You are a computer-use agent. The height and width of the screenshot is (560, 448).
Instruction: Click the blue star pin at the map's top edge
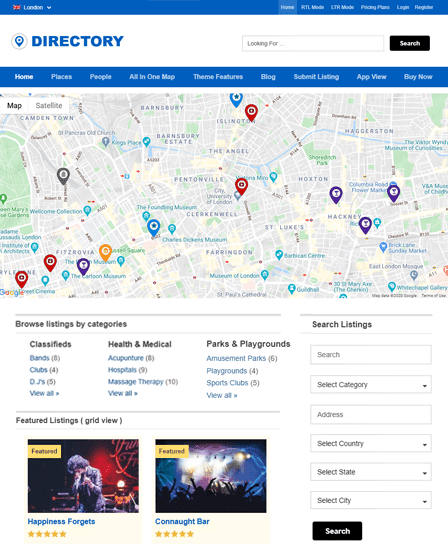[236, 100]
